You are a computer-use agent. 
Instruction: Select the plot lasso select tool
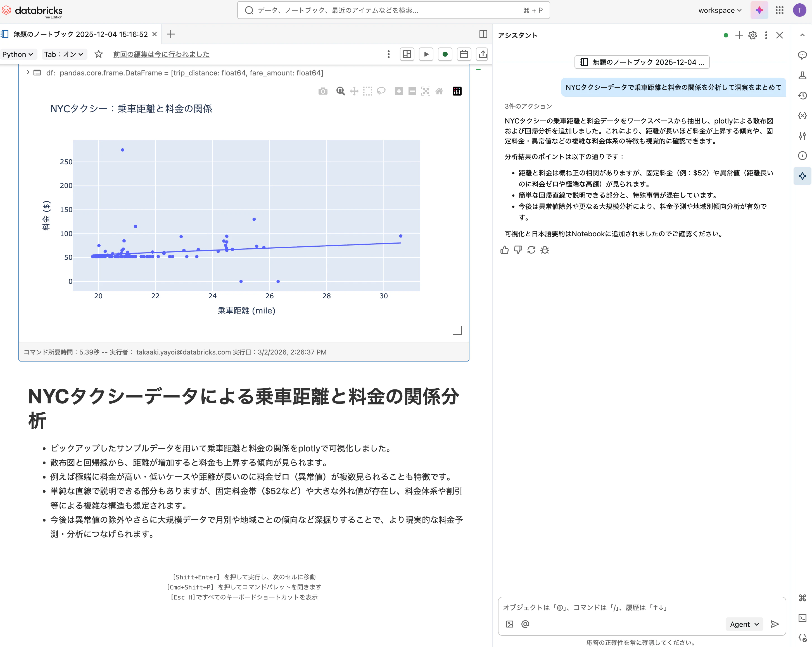point(381,91)
